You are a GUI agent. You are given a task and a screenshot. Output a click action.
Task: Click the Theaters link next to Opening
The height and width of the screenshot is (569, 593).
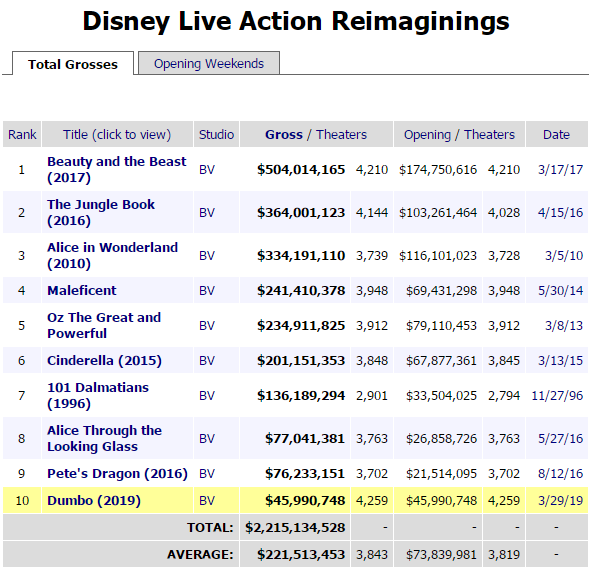click(489, 134)
